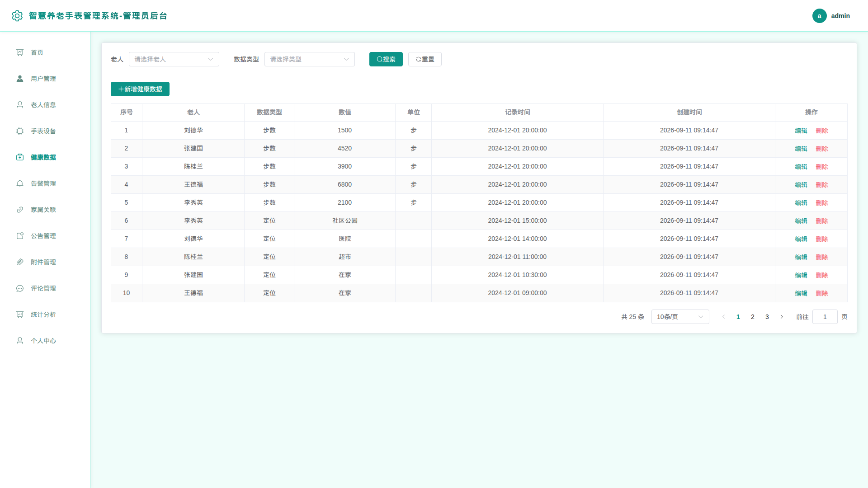Click the 手表设备 chip icon

20,131
